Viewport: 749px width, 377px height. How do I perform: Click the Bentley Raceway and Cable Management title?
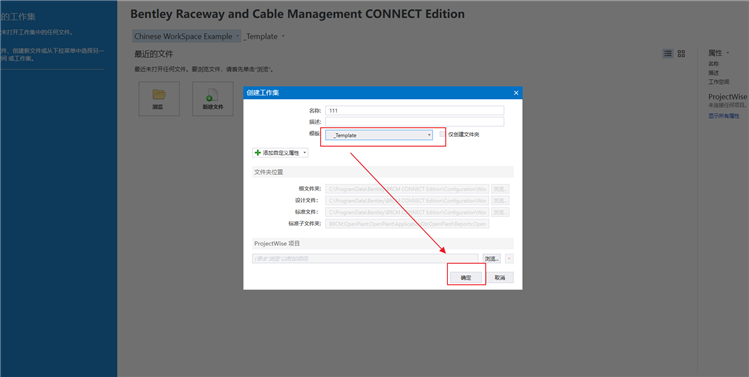[297, 14]
